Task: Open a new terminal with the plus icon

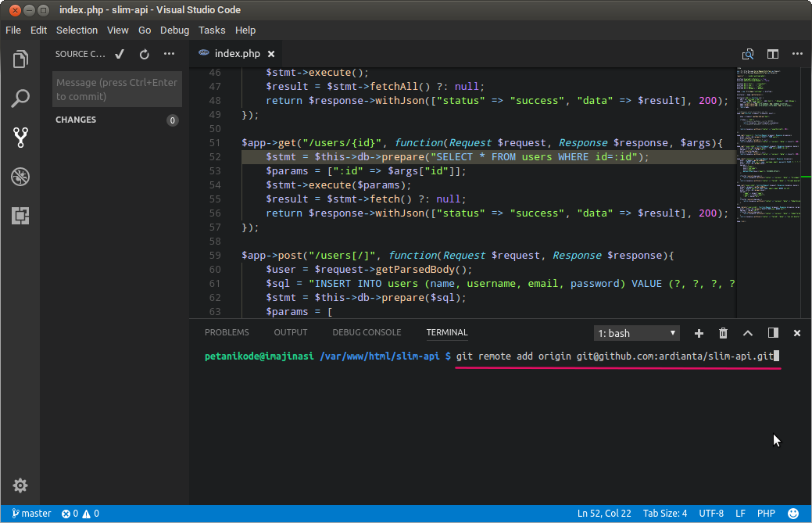Action: coord(699,333)
